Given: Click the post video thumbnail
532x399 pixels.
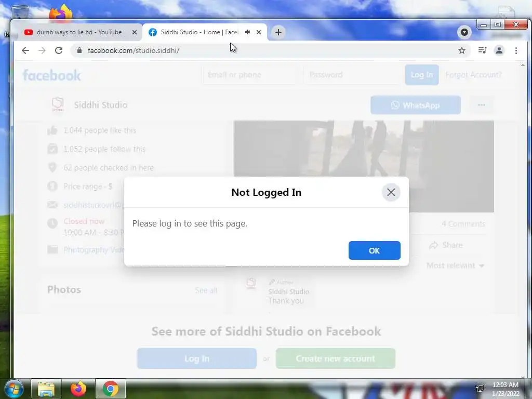Looking at the screenshot, I should [364, 166].
